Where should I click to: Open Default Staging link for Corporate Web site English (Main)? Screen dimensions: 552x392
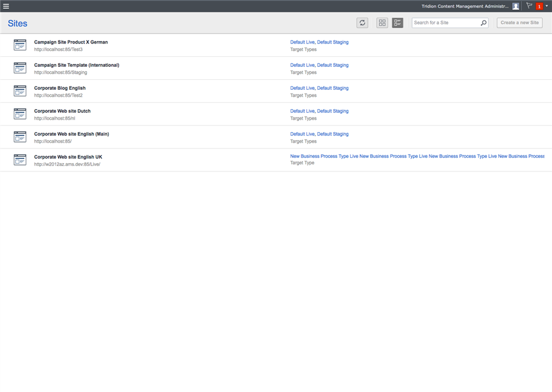(332, 134)
